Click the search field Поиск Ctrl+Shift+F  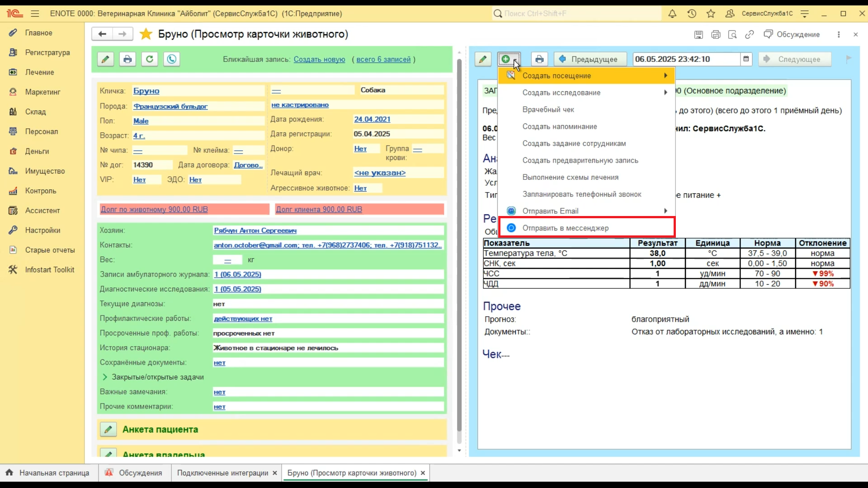coord(576,14)
